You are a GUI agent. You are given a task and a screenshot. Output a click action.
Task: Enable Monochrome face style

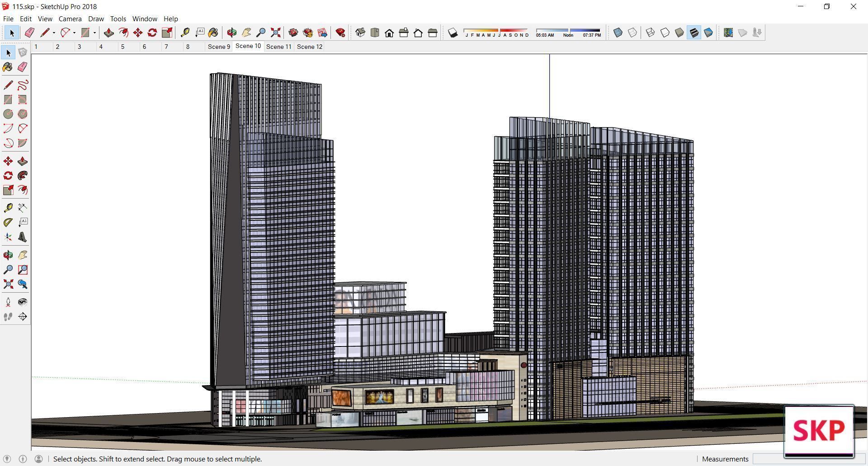pos(708,33)
